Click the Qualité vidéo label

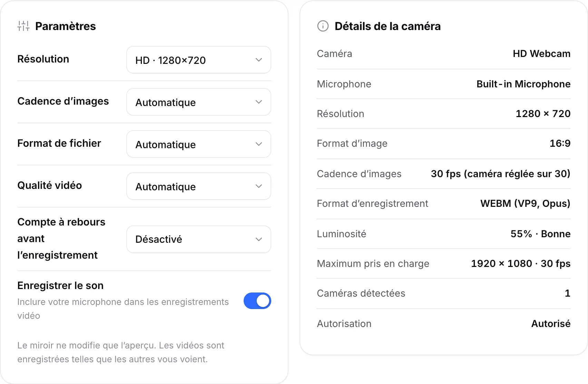(x=50, y=185)
